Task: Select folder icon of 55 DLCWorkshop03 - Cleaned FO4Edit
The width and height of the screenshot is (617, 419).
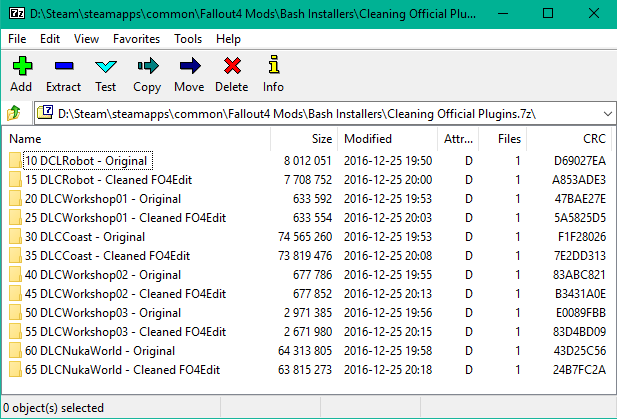Action: [x=15, y=332]
